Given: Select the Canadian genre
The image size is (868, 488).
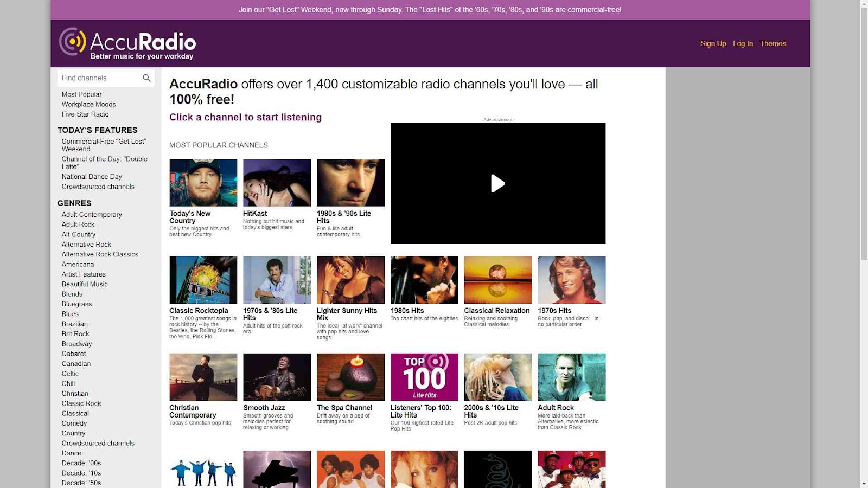Looking at the screenshot, I should click(76, 364).
